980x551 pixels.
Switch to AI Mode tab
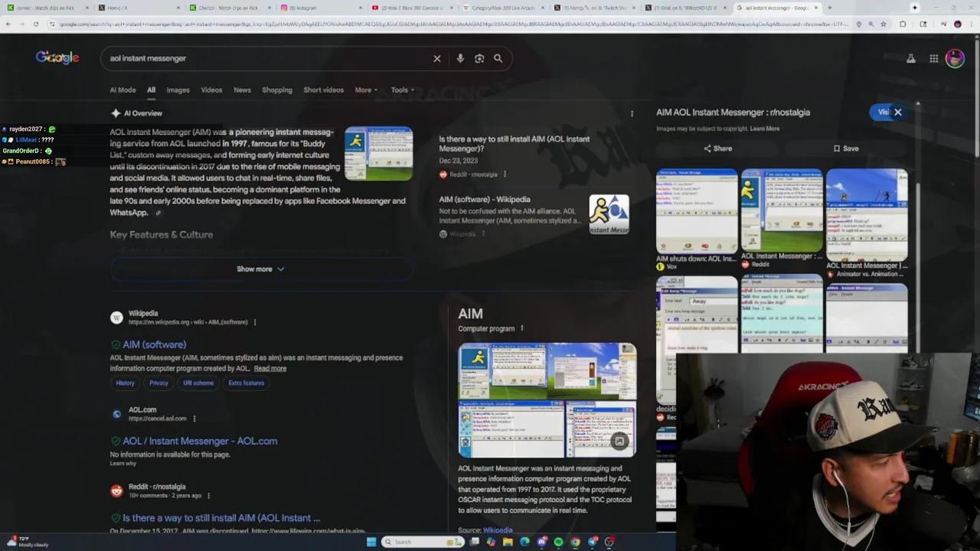[x=122, y=90]
